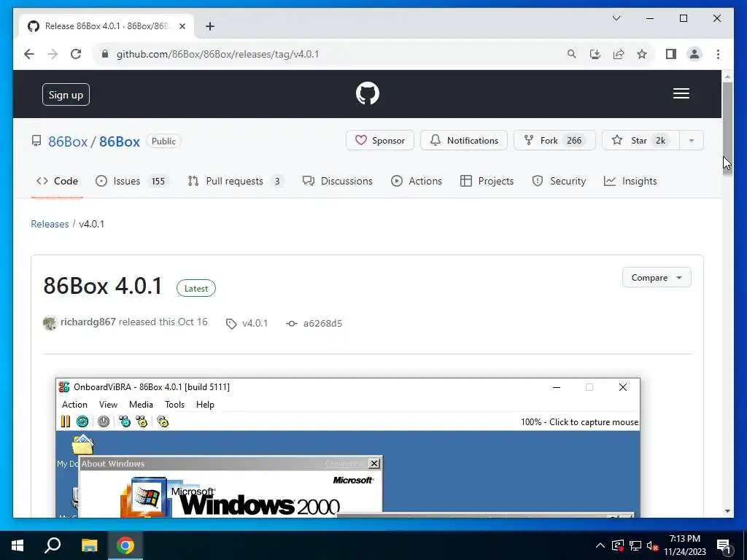Open the GitHub hamburger menu

pyautogui.click(x=681, y=93)
